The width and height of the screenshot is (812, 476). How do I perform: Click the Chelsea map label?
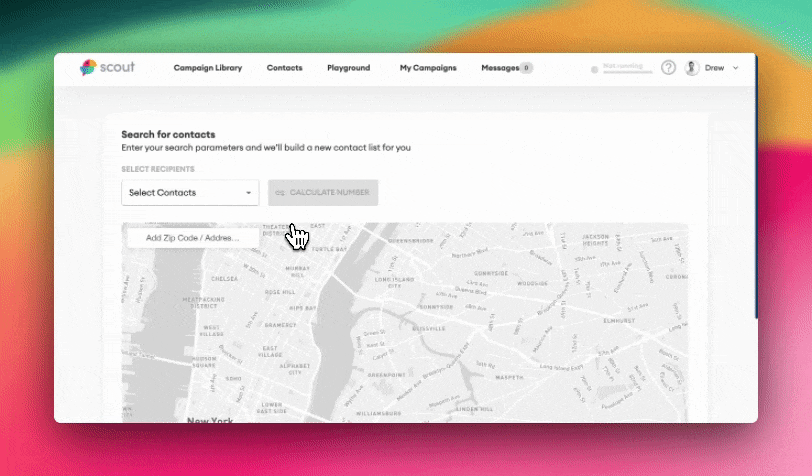(225, 279)
